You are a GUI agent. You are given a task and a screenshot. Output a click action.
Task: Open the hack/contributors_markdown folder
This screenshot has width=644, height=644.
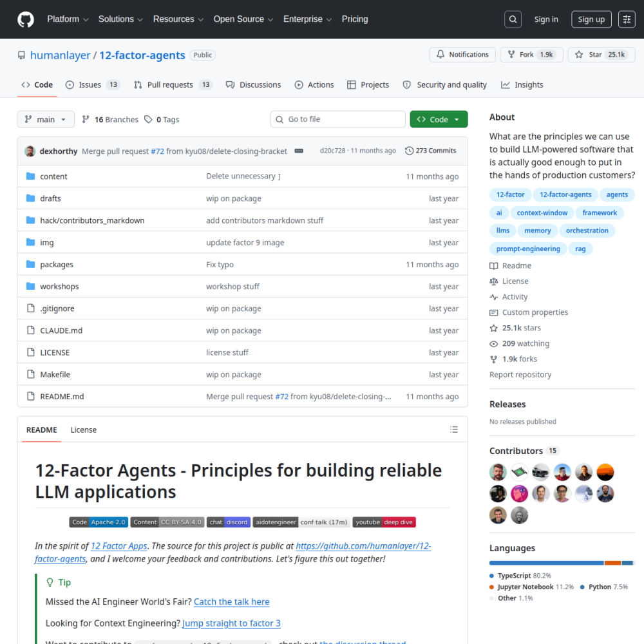pyautogui.click(x=92, y=220)
